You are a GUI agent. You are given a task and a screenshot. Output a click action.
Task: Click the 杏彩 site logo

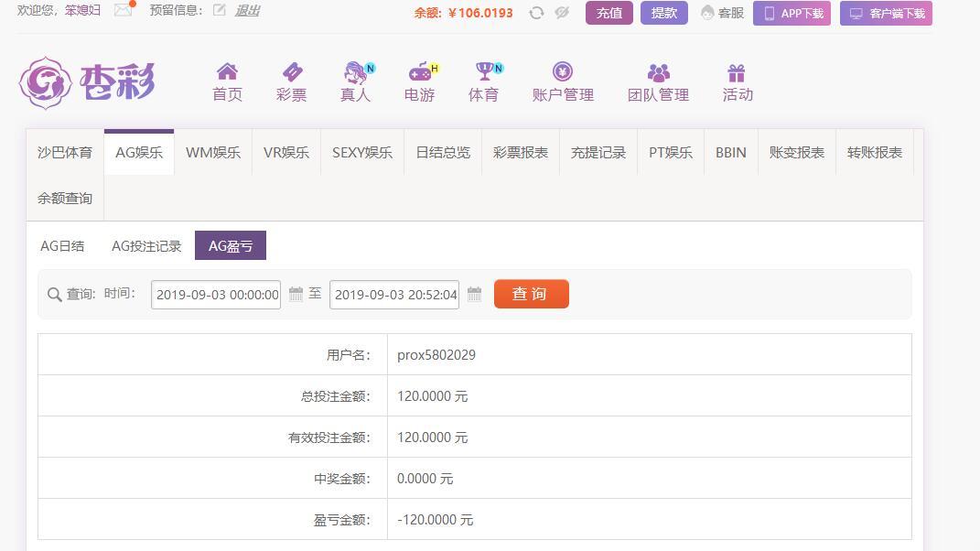[x=87, y=82]
